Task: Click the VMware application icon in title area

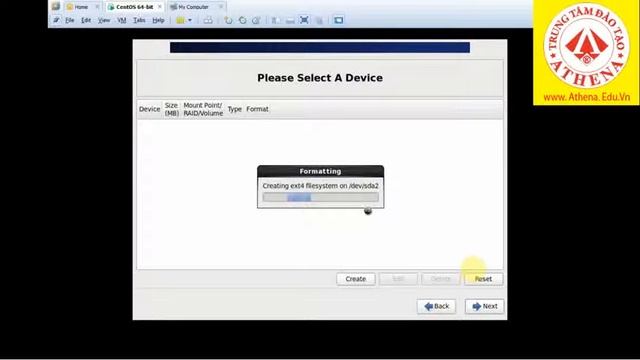Action: pos(56,6)
